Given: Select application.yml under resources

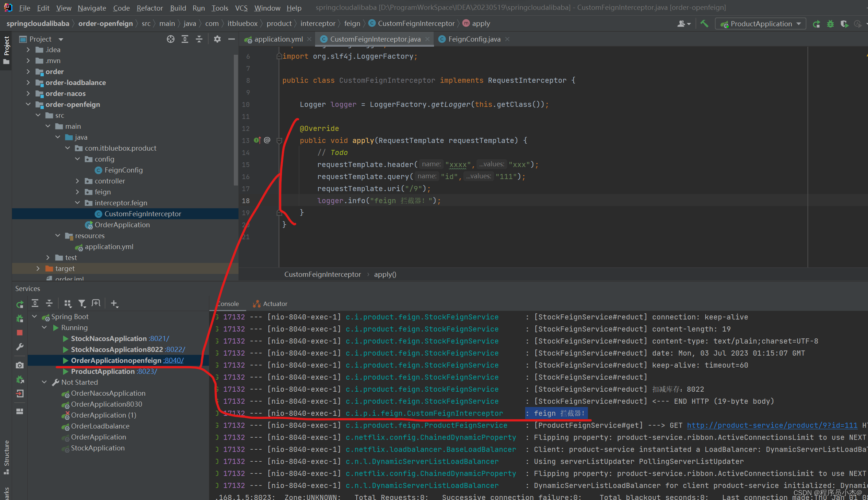Looking at the screenshot, I should click(x=109, y=247).
